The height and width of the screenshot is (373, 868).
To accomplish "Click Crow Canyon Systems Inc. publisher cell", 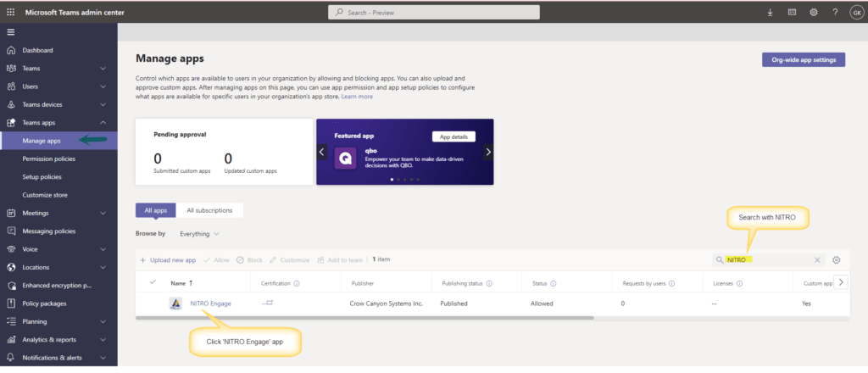I will pos(387,303).
